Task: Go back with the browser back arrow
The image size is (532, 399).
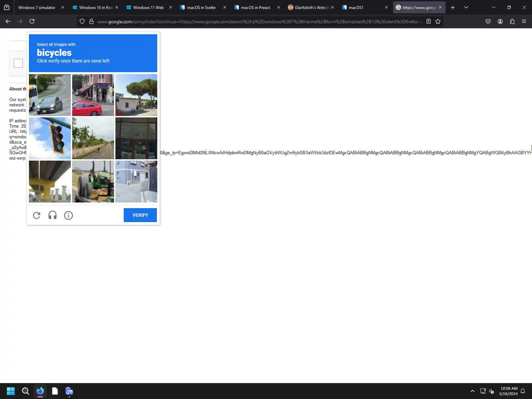Action: [x=8, y=21]
